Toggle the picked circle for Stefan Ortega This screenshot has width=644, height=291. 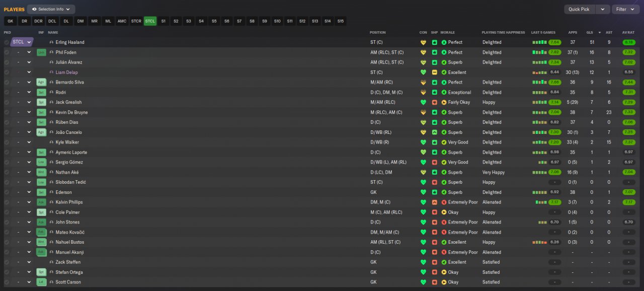click(7, 272)
